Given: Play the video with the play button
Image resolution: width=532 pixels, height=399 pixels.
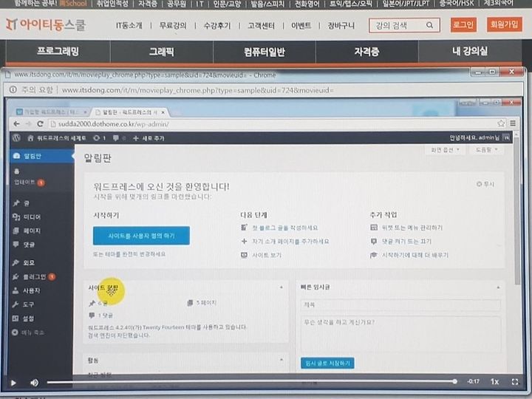Looking at the screenshot, I should pyautogui.click(x=13, y=383).
